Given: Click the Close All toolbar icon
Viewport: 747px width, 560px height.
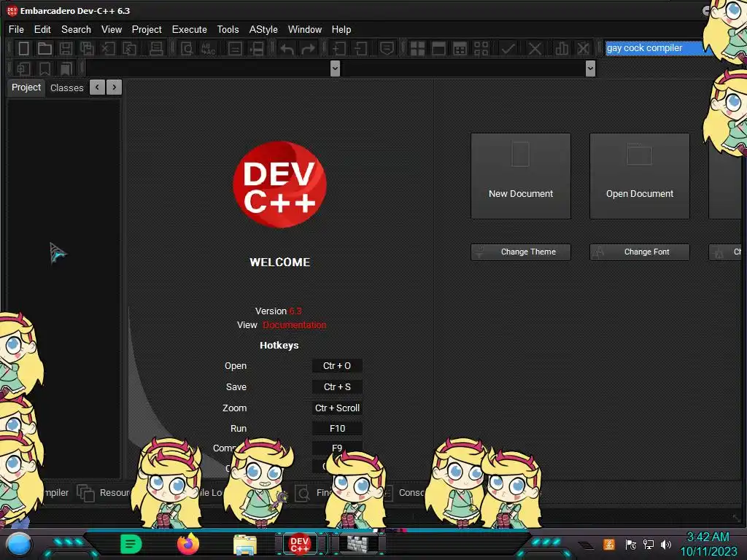Looking at the screenshot, I should point(130,49).
